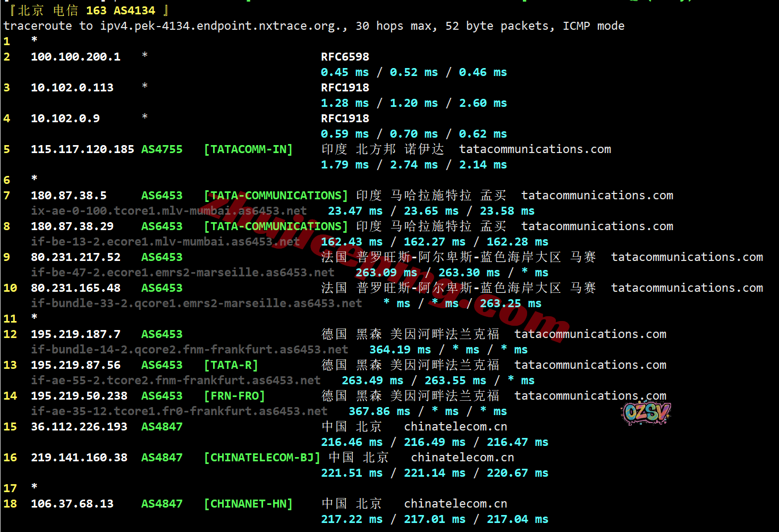Image resolution: width=779 pixels, height=532 pixels.
Task: Click the RFC6598 label on hop 2
Action: click(x=345, y=57)
